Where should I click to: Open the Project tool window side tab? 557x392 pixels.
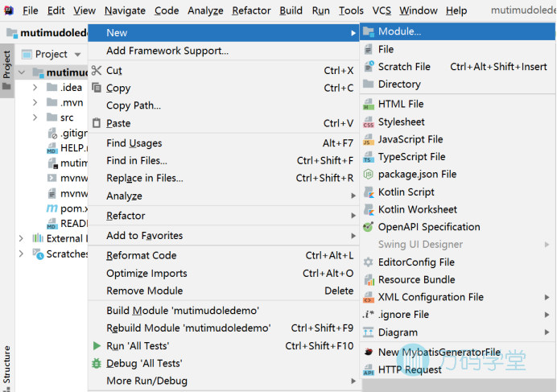pos(6,70)
